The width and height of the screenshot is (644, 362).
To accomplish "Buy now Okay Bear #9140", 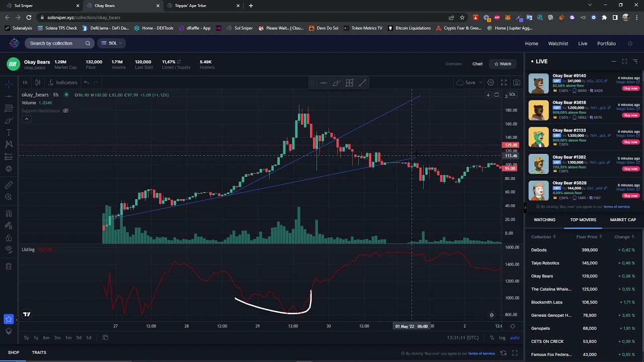I will (630, 88).
